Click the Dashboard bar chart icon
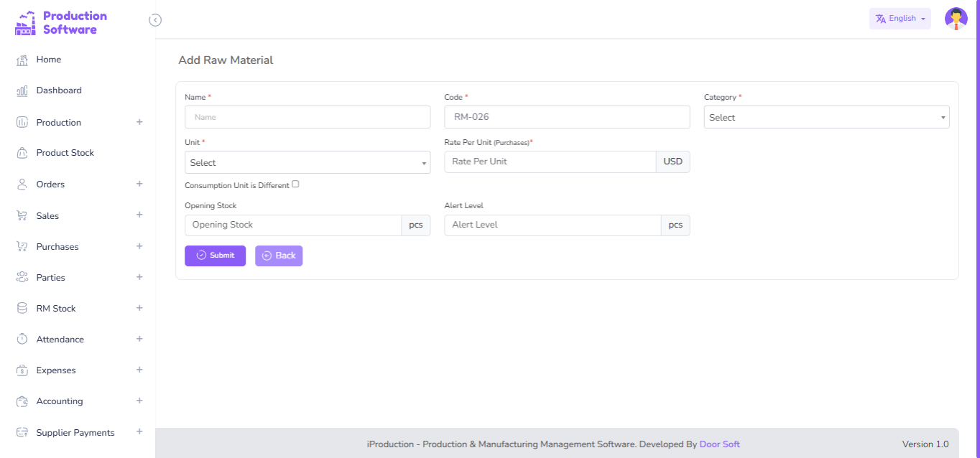The height and width of the screenshot is (458, 980). tap(22, 91)
